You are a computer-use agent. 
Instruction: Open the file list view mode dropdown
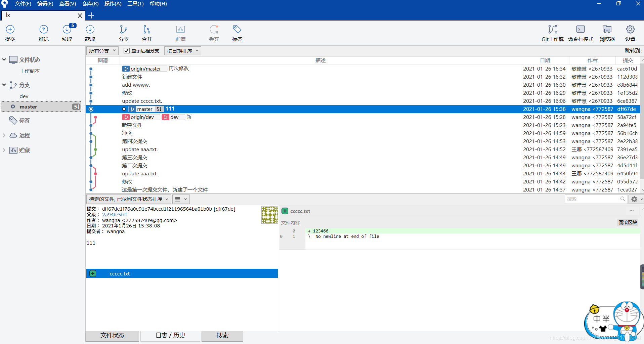(181, 199)
